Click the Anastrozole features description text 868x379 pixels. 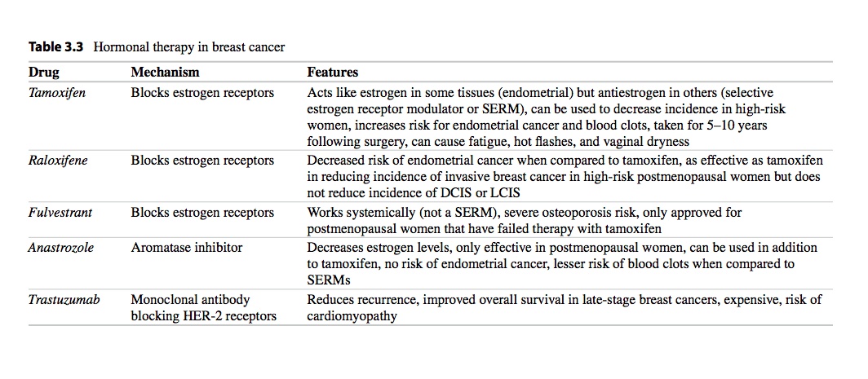click(x=562, y=262)
